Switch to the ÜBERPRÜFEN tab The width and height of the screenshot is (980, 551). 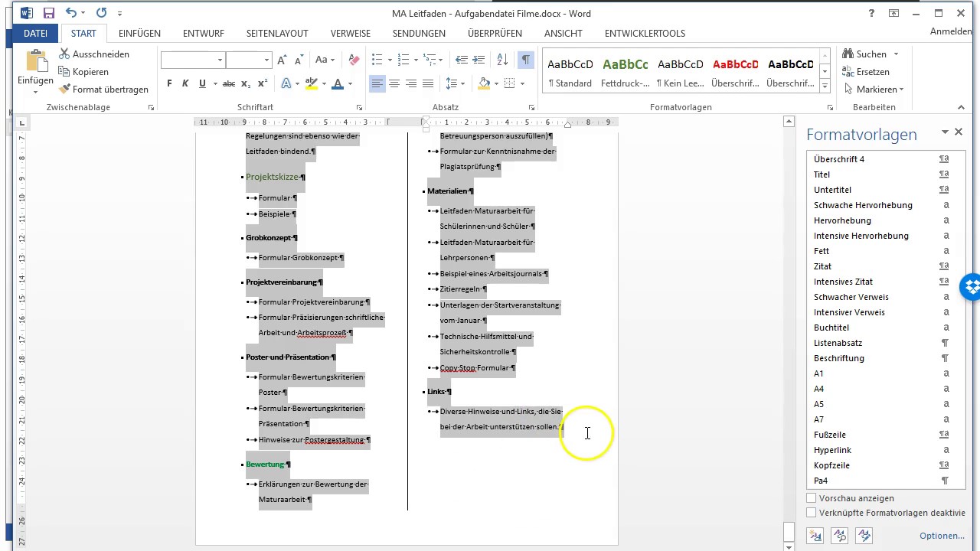pos(495,34)
